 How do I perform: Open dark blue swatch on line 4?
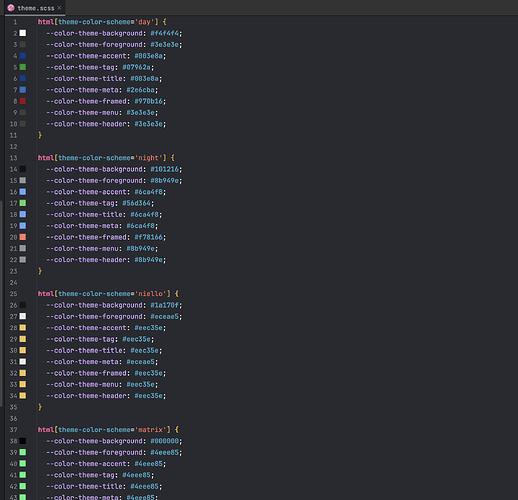pyautogui.click(x=23, y=56)
